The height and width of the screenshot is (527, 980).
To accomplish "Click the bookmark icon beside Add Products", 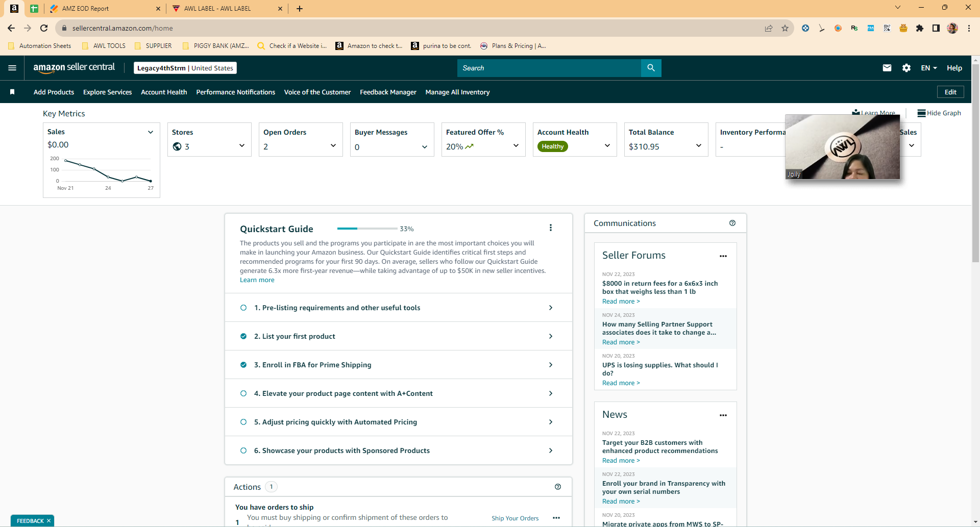I will (12, 92).
